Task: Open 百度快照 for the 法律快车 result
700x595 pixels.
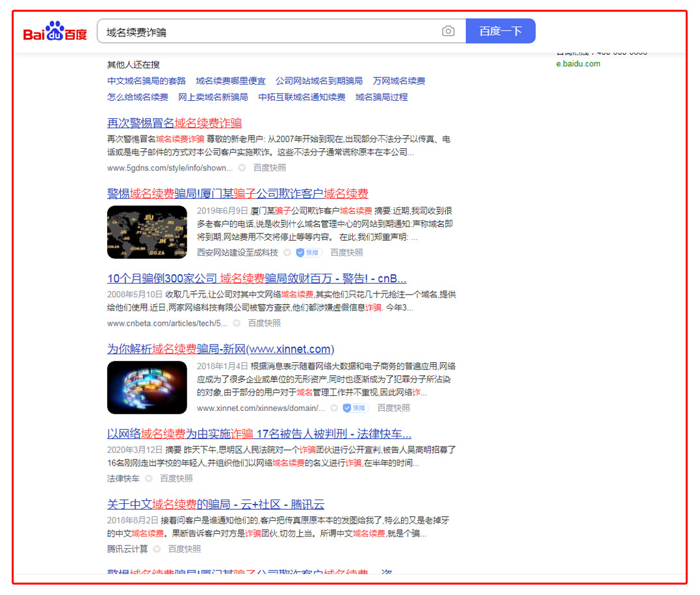Action: pos(176,479)
